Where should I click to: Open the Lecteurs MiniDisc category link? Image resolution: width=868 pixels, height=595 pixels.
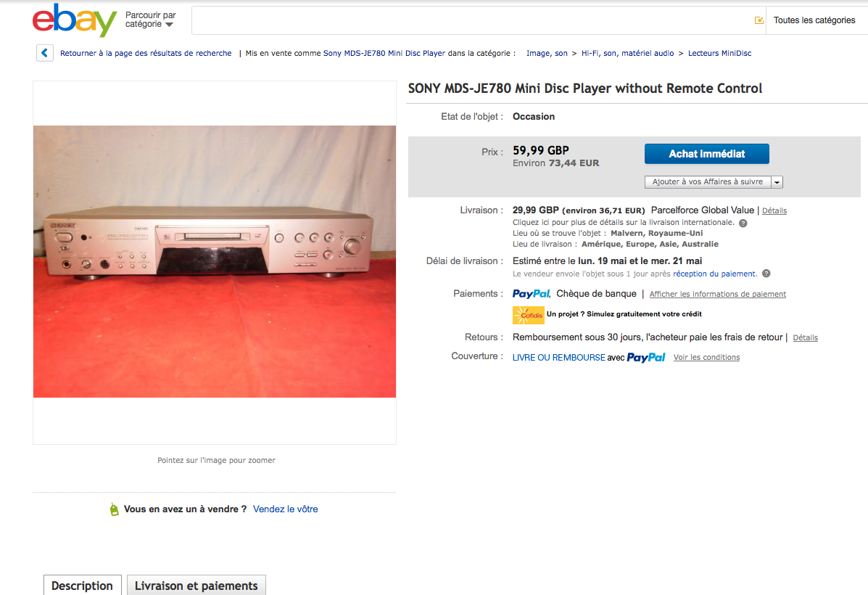click(719, 53)
